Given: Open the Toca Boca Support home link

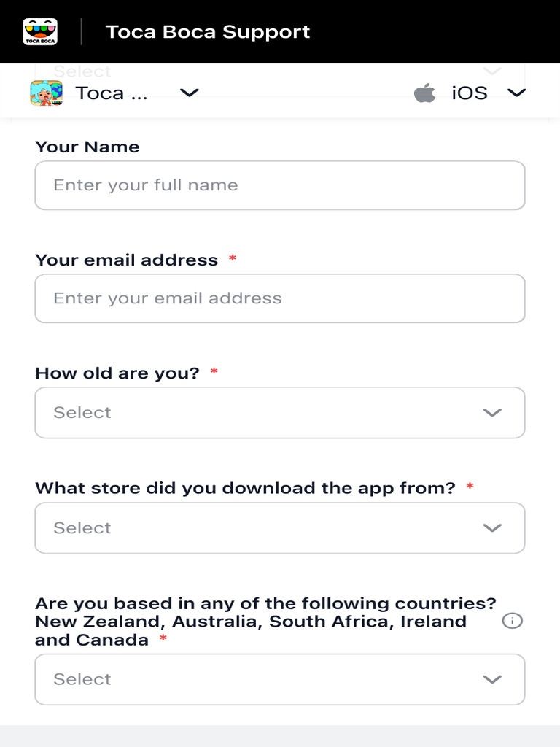Looking at the screenshot, I should pyautogui.click(x=208, y=32).
